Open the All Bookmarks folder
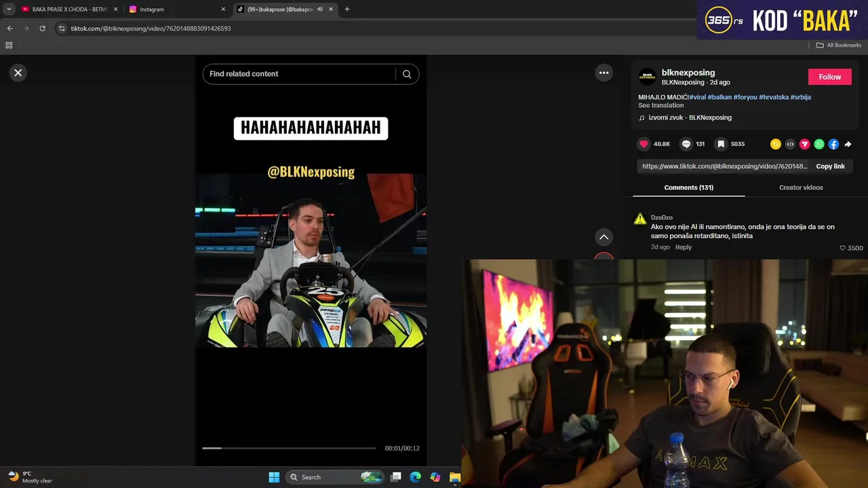The height and width of the screenshot is (488, 868). (839, 45)
